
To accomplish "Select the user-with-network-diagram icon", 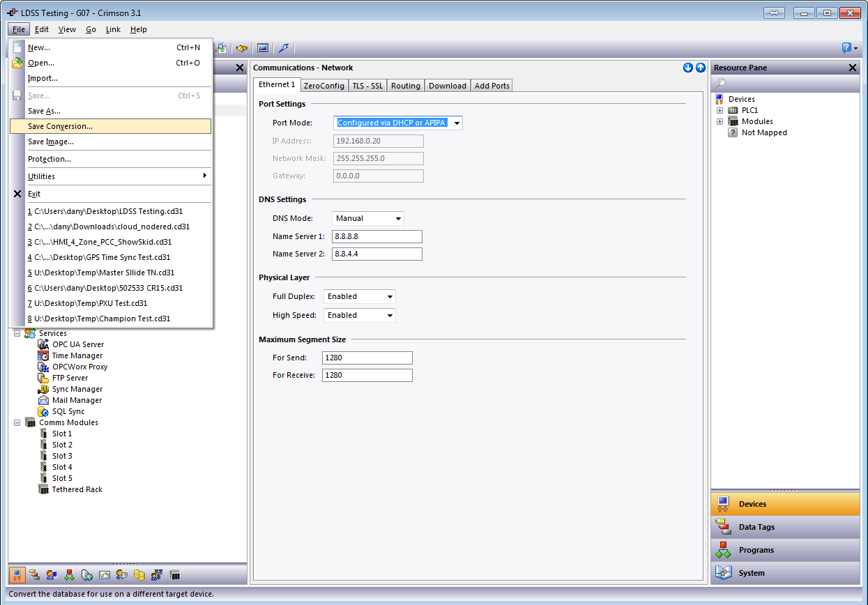I will coord(157,575).
